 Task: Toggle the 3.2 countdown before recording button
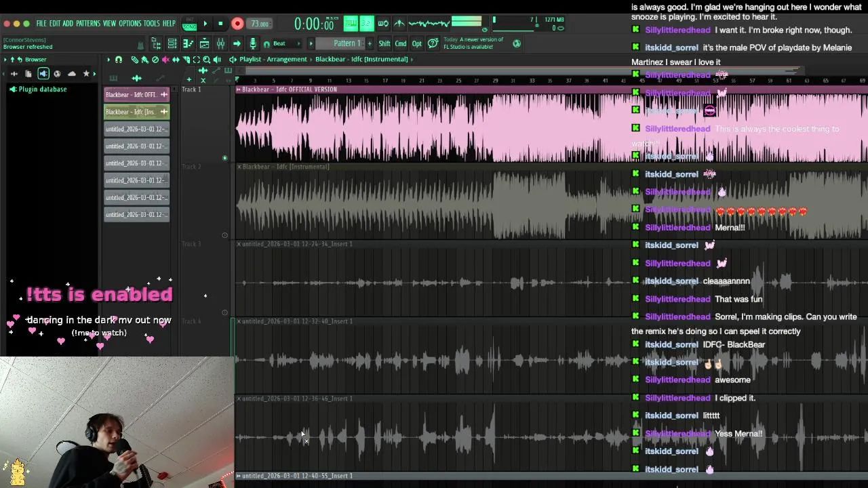coord(367,24)
